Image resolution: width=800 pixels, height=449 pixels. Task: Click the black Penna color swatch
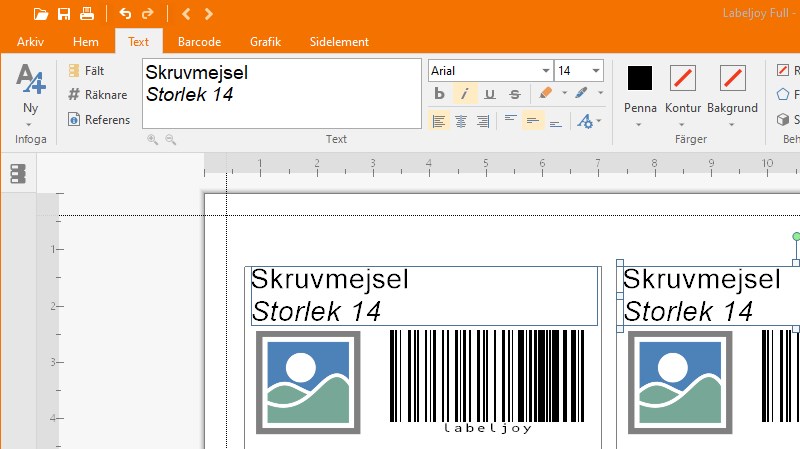pyautogui.click(x=640, y=78)
